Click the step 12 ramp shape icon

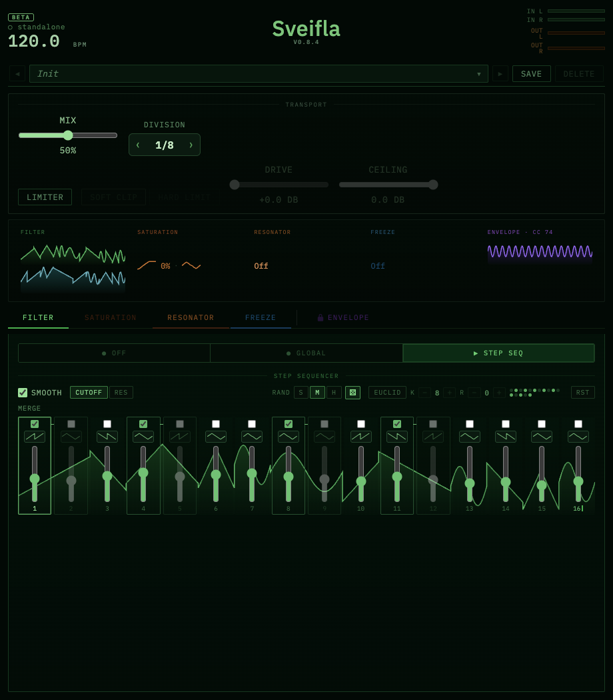433,437
